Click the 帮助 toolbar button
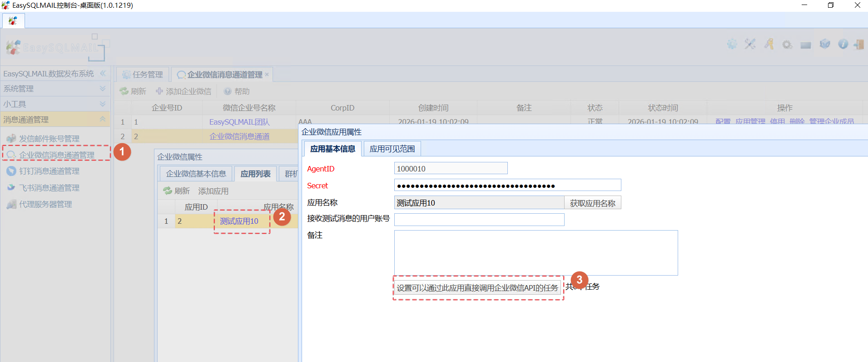Screen dimensions: 868x362 click(237, 91)
